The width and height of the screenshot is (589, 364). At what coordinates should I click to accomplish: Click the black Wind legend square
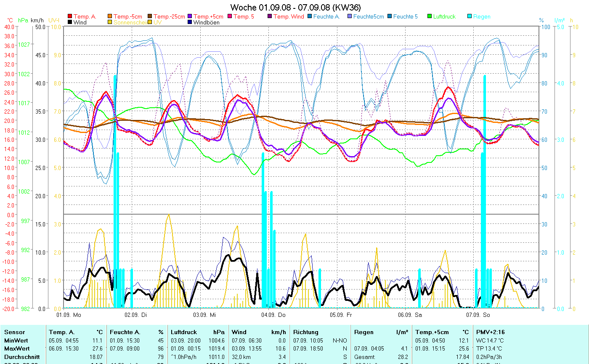pos(70,22)
